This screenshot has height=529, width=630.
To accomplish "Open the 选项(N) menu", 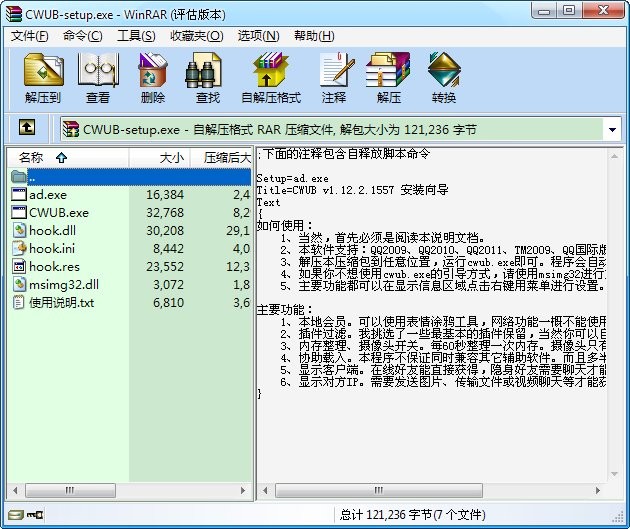I will (258, 36).
